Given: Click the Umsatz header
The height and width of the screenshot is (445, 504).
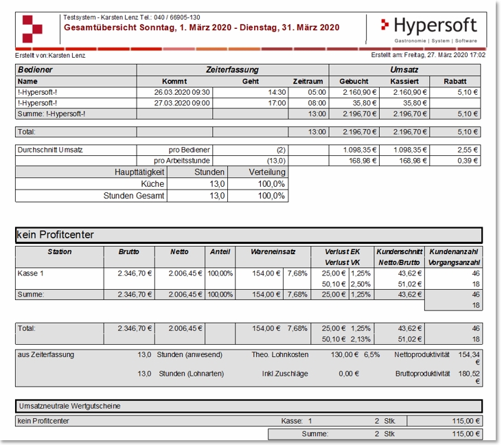Looking at the screenshot, I should pos(404,70).
